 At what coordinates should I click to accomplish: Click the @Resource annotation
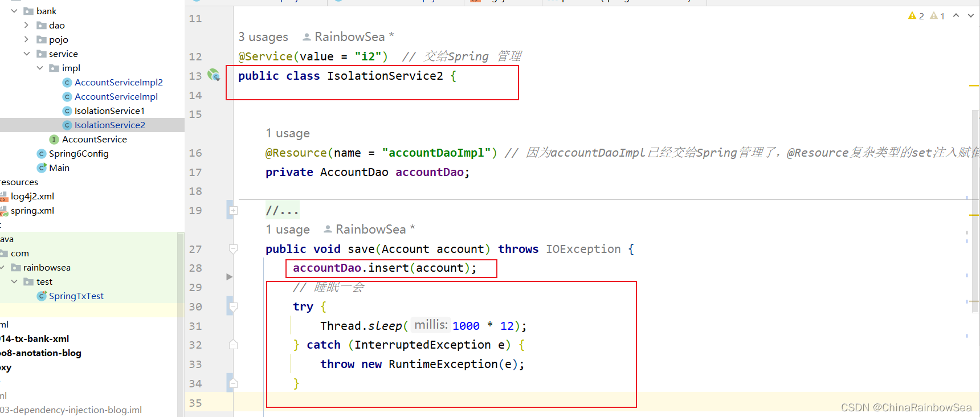296,153
